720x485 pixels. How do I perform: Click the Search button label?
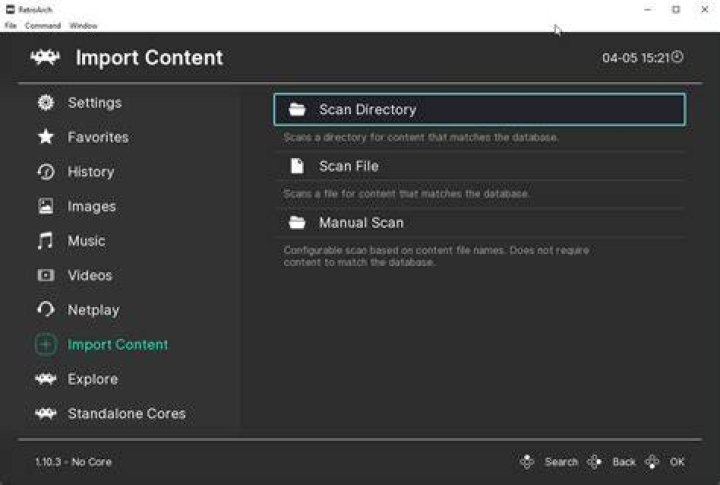561,462
